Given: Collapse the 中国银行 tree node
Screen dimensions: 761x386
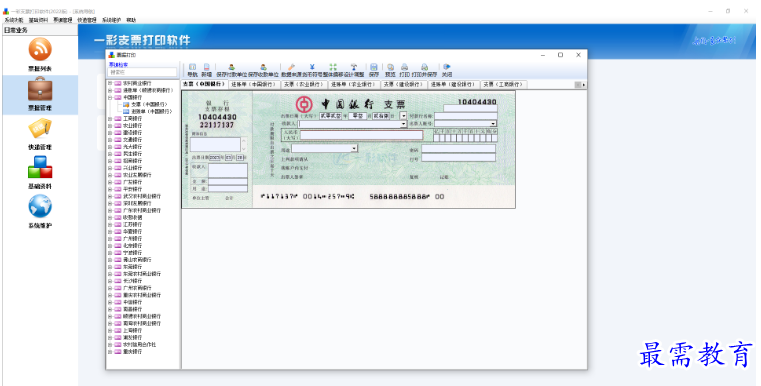Looking at the screenshot, I should [110, 98].
